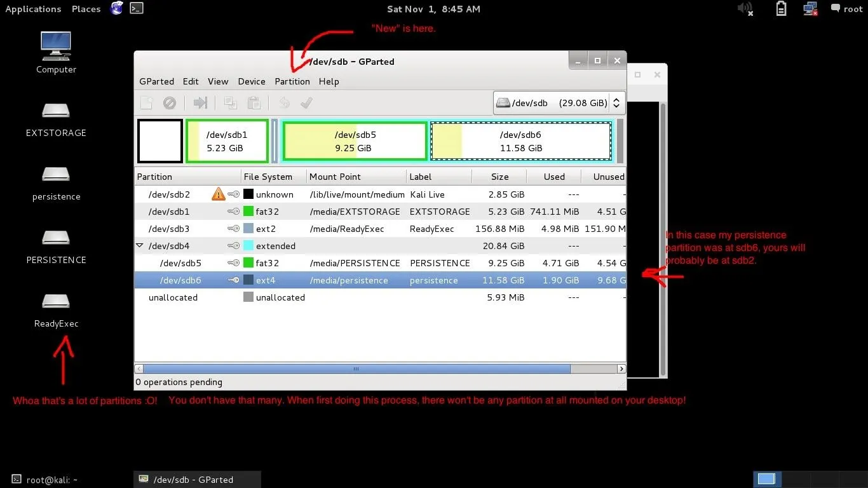Click the key icon in /dev/sdb3 row
This screenshot has height=488, width=868.
[x=234, y=229]
